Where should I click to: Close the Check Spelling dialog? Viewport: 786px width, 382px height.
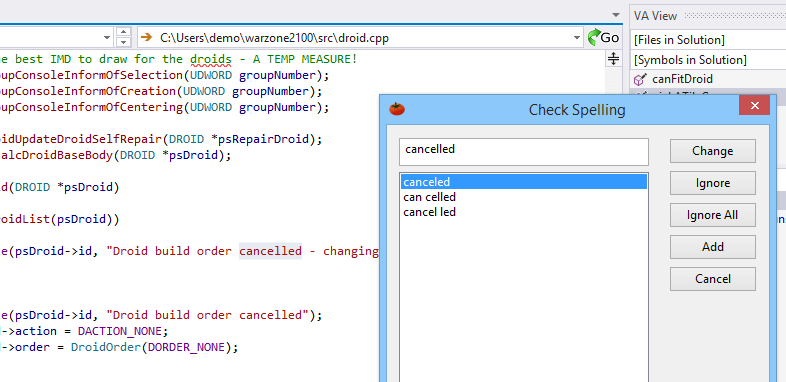click(x=754, y=105)
